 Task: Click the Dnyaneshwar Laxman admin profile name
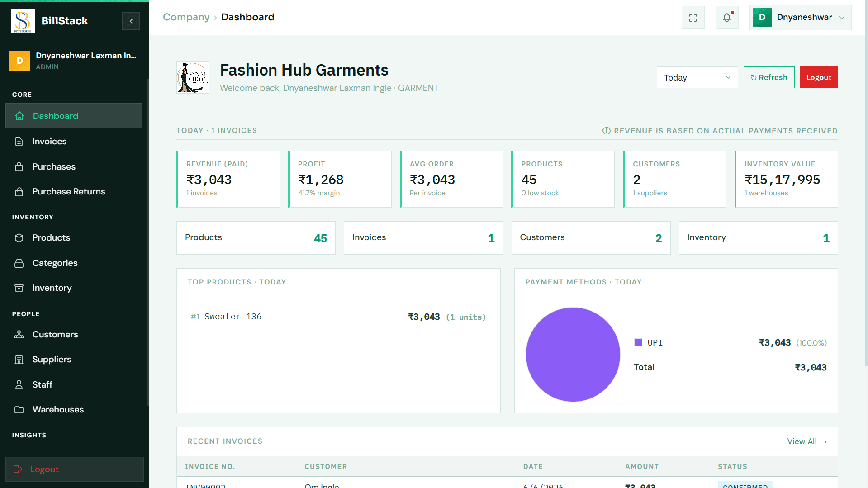click(86, 56)
